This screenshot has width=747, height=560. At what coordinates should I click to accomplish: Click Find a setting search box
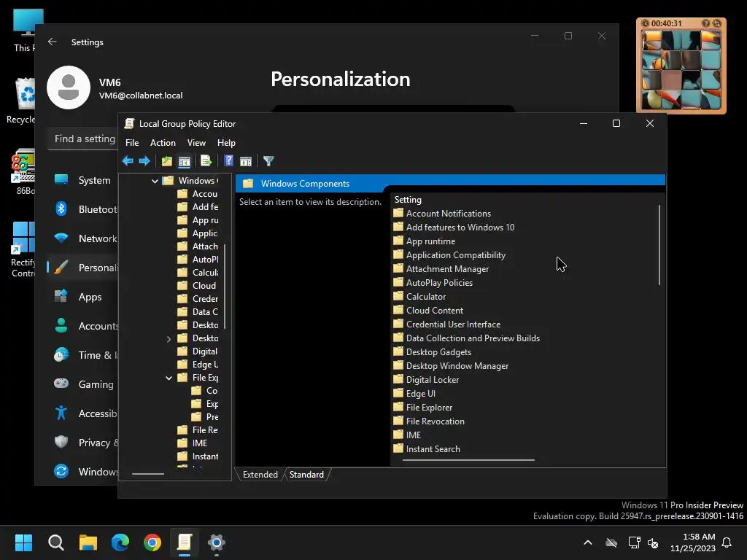click(84, 139)
